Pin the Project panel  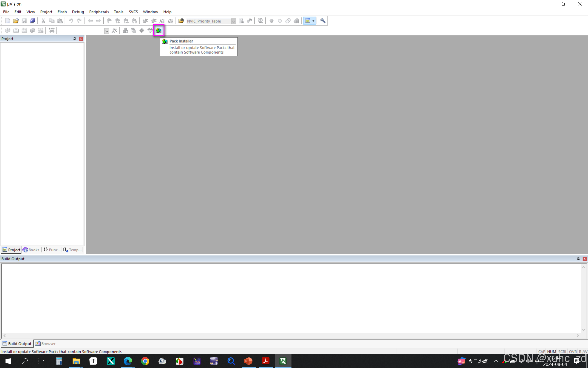pyautogui.click(x=75, y=39)
